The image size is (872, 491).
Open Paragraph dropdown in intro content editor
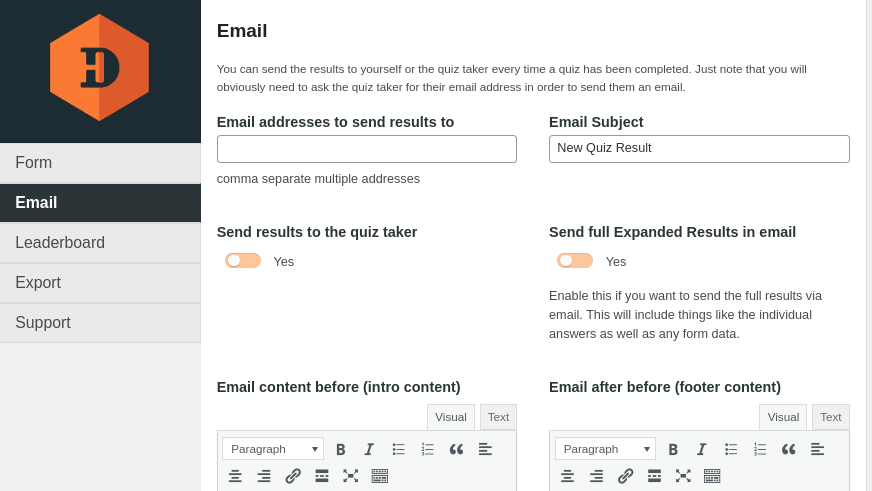tap(272, 449)
